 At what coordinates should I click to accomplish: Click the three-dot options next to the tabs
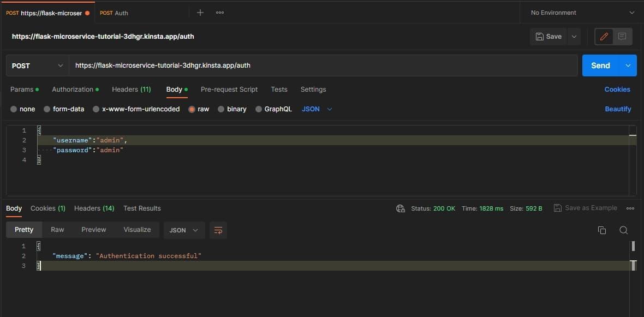point(220,12)
